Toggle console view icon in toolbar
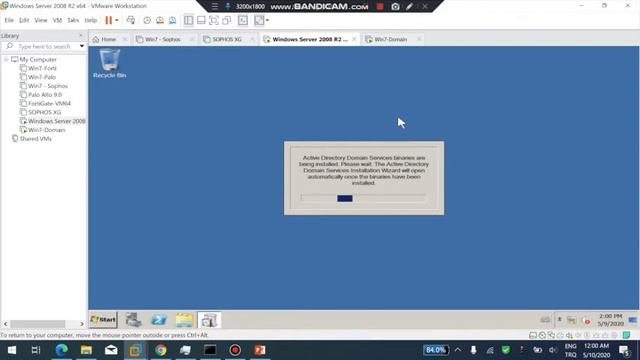Viewport: 640px width, 360px height. coord(243,20)
